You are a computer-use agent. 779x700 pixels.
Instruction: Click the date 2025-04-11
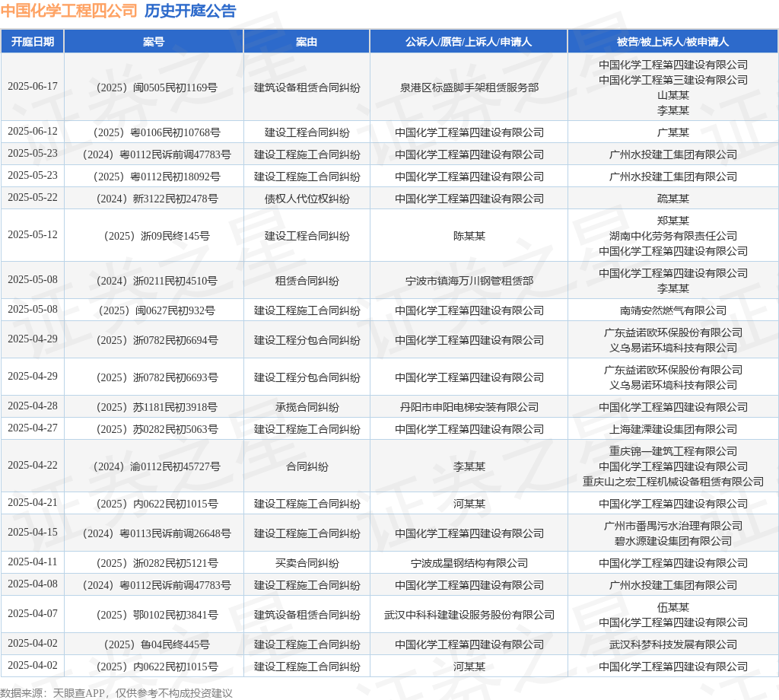click(33, 562)
